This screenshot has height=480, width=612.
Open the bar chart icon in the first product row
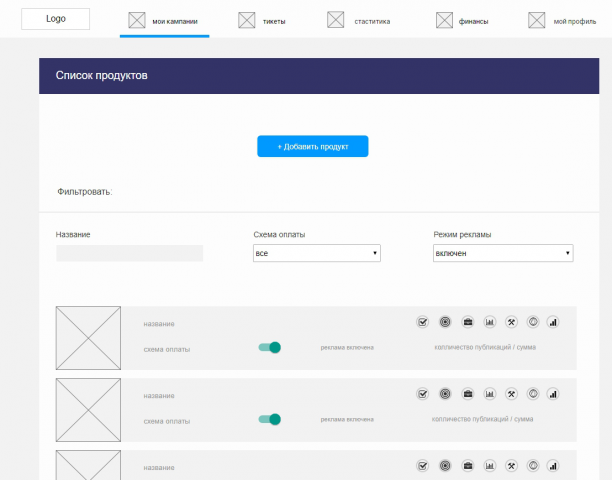coord(489,322)
